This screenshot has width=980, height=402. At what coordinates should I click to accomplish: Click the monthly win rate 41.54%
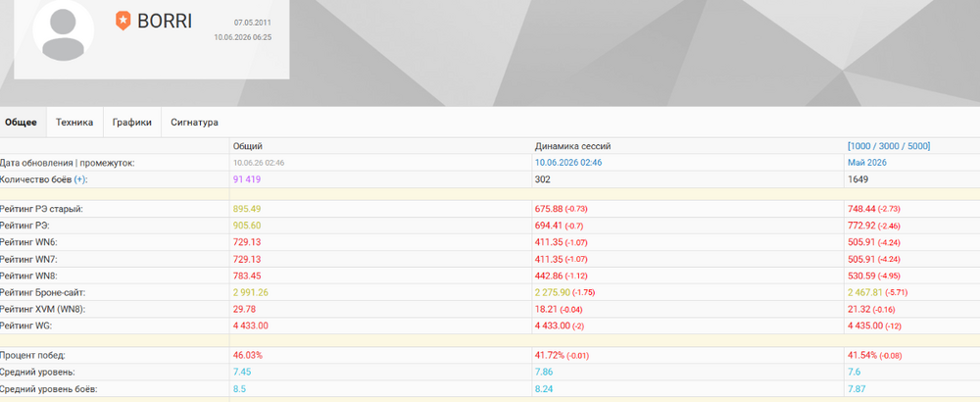(x=862, y=356)
